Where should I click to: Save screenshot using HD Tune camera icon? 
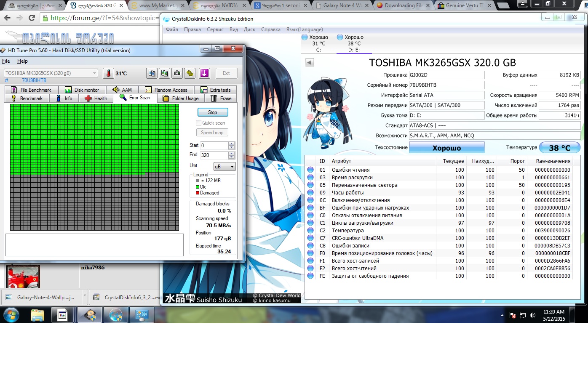[x=177, y=73]
